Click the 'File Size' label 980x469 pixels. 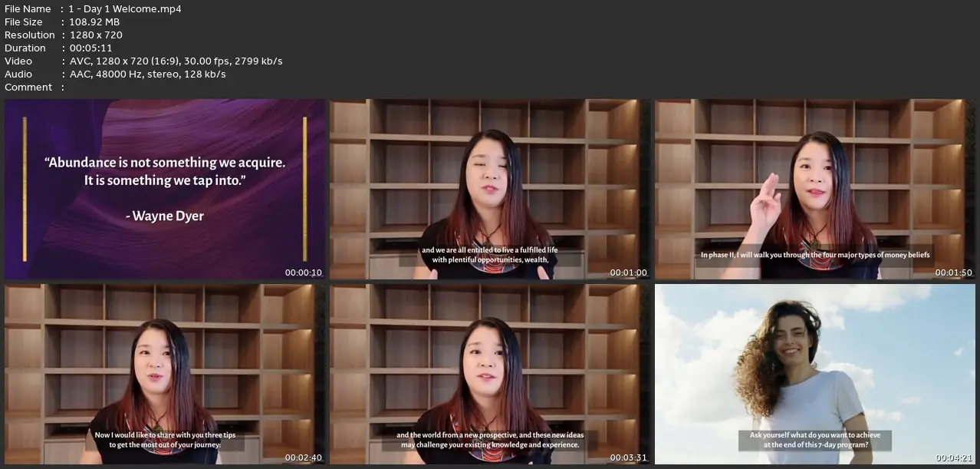pyautogui.click(x=24, y=22)
